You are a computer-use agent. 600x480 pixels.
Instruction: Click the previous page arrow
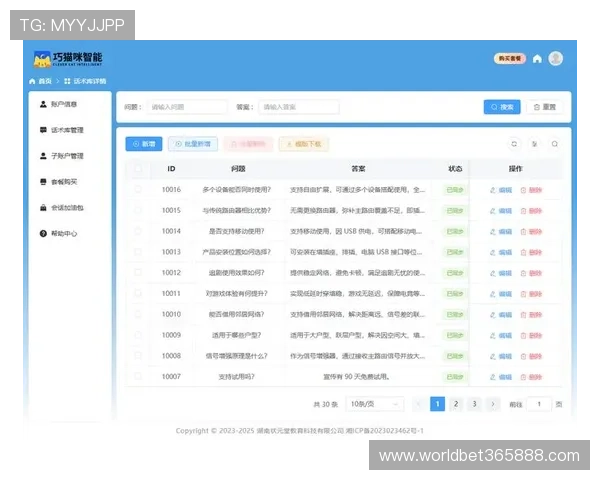pos(419,404)
